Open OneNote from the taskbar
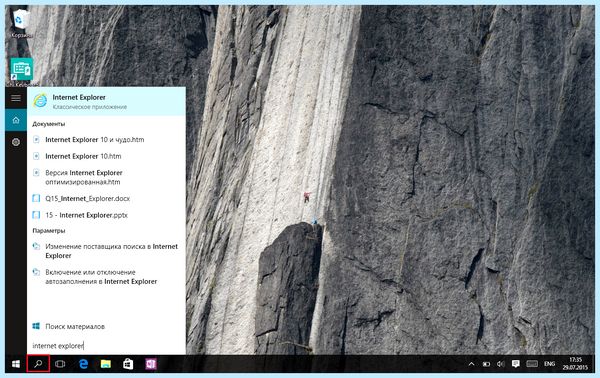This screenshot has width=600, height=378. (151, 364)
